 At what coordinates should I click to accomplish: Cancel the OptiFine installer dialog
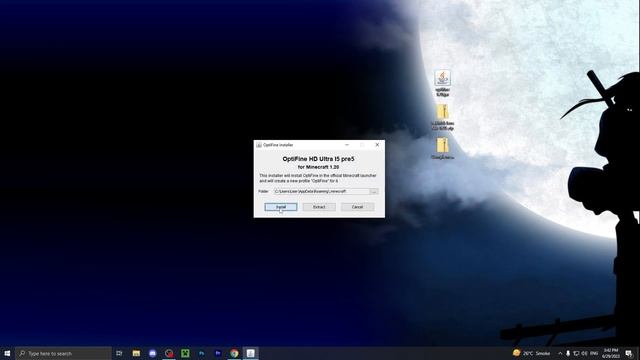tap(357, 207)
